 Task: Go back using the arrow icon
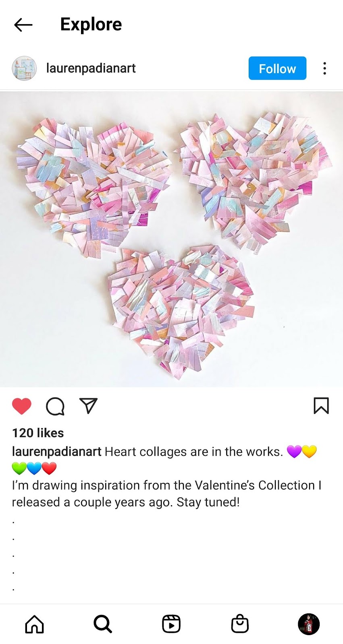point(23,25)
